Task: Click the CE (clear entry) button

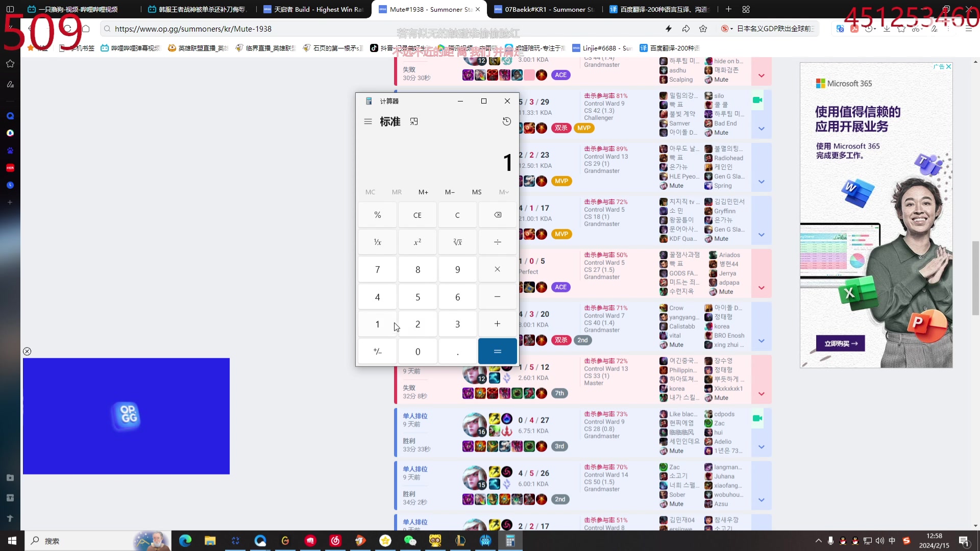Action: [418, 215]
